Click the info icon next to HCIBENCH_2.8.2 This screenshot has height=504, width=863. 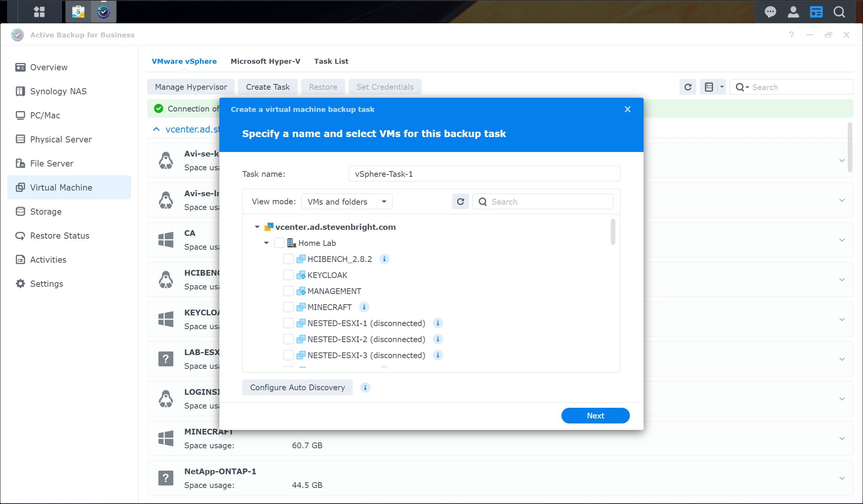point(384,259)
